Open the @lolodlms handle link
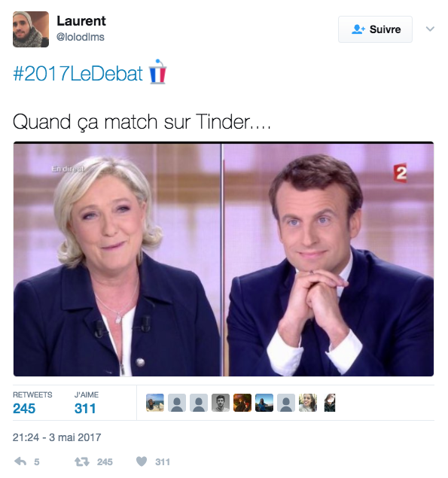This screenshot has height=478, width=448. 81,37
